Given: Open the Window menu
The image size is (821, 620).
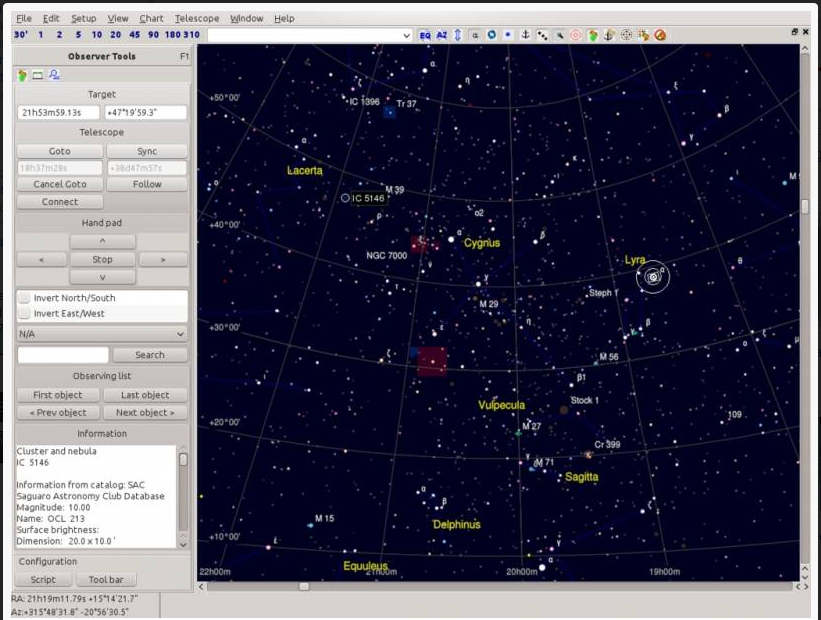Looking at the screenshot, I should tap(247, 18).
